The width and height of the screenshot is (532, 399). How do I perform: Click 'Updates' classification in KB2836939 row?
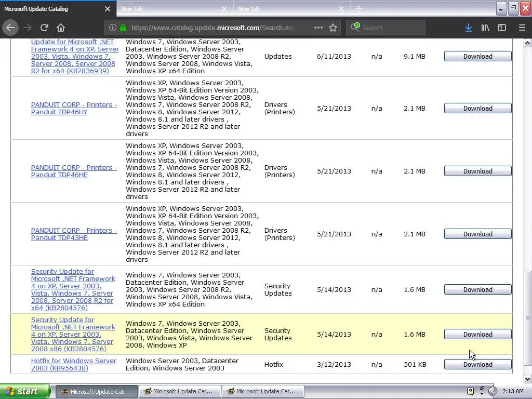[x=278, y=56]
